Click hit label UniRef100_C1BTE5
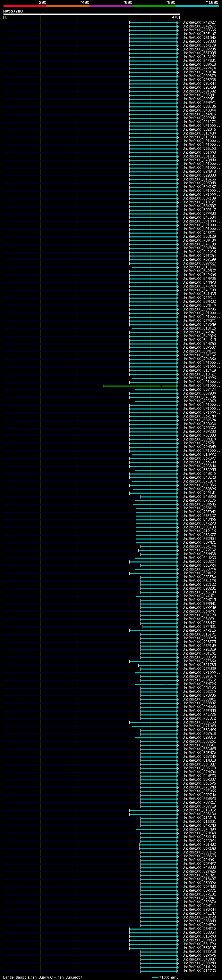The height and width of the screenshot is (980, 222). 199,328
